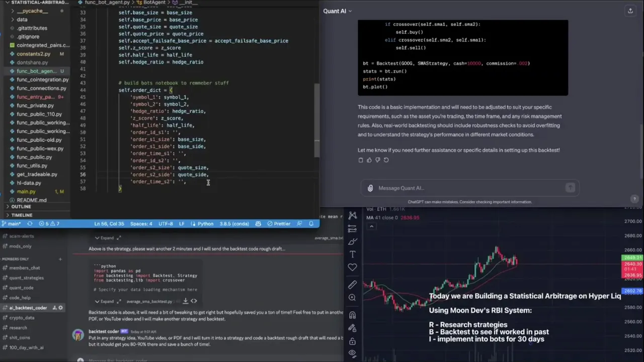Open the crypto_data Discord channel
Image resolution: width=644 pixels, height=362 pixels.
tap(22, 318)
